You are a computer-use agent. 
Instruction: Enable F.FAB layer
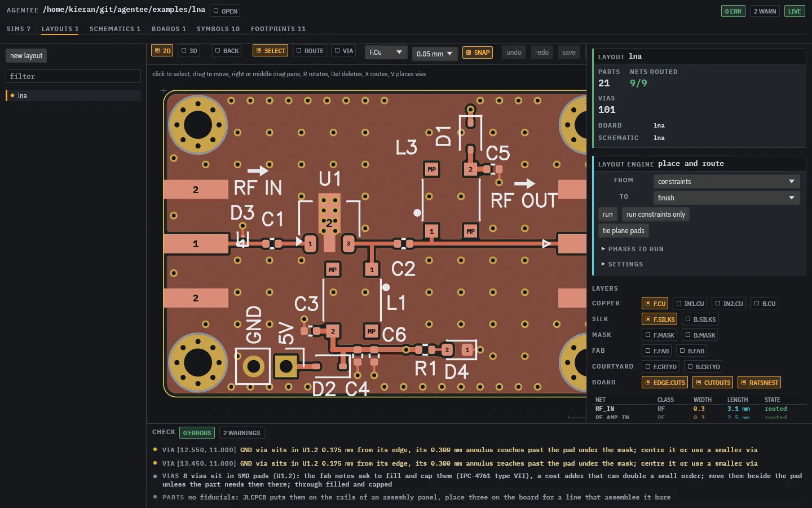click(657, 351)
